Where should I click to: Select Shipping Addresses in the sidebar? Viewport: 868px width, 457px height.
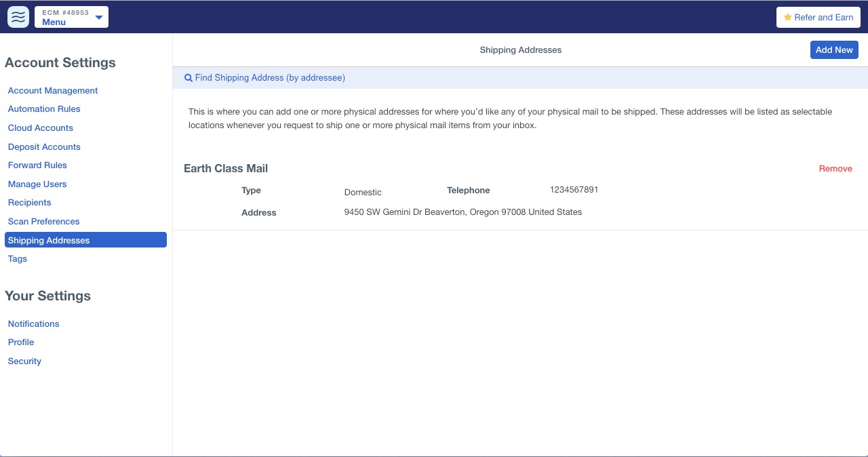85,240
